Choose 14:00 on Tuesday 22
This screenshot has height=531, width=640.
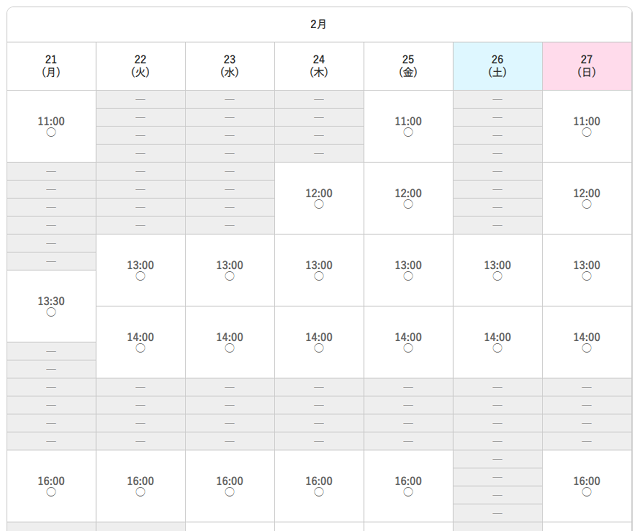point(140,342)
